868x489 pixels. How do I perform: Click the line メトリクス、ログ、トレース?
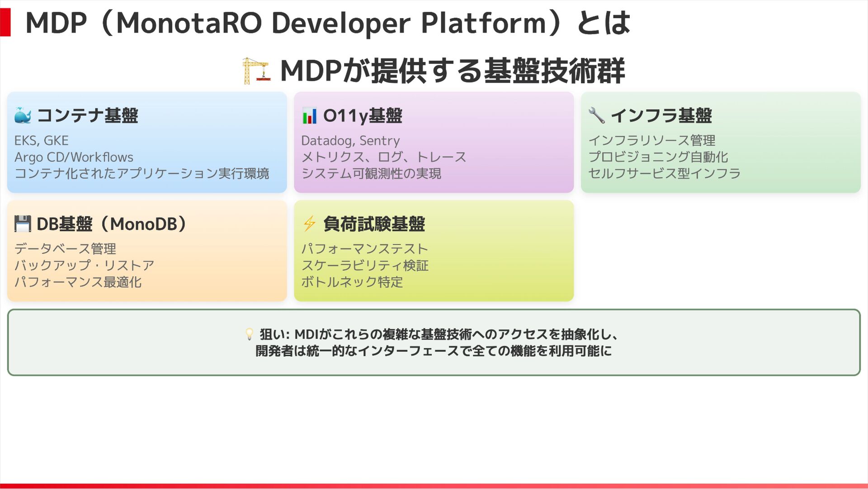coord(383,157)
